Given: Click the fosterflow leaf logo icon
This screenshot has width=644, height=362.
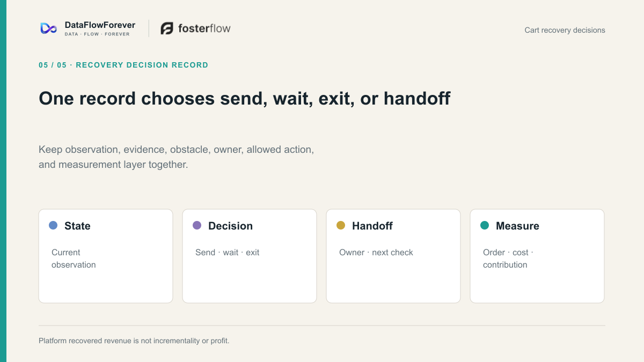Looking at the screenshot, I should (167, 28).
